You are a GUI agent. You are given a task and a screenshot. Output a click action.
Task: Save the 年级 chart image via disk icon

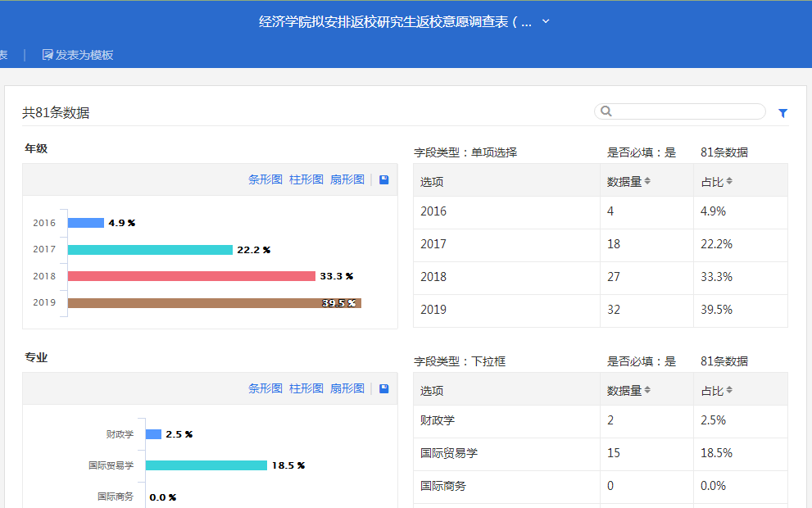click(384, 179)
